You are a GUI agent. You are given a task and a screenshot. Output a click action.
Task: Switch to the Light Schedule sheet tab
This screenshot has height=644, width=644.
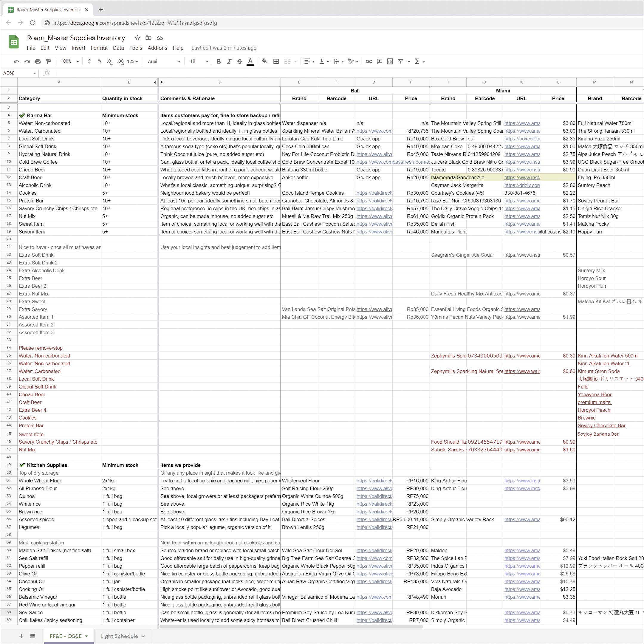(x=119, y=636)
